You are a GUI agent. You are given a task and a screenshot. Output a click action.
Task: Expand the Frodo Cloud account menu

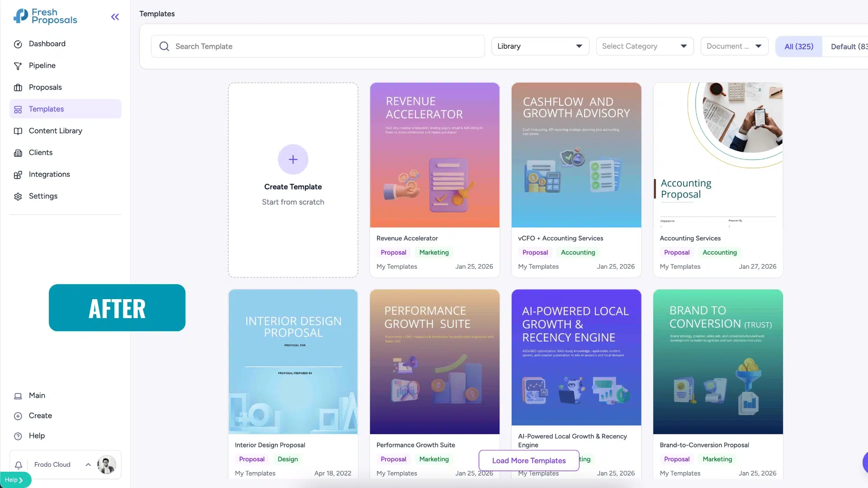[x=88, y=465]
